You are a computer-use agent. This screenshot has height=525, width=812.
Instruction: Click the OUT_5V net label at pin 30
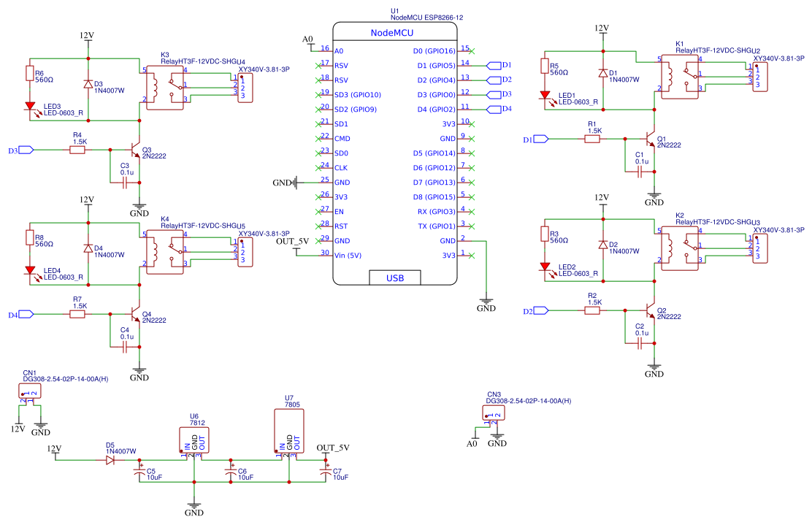point(292,241)
